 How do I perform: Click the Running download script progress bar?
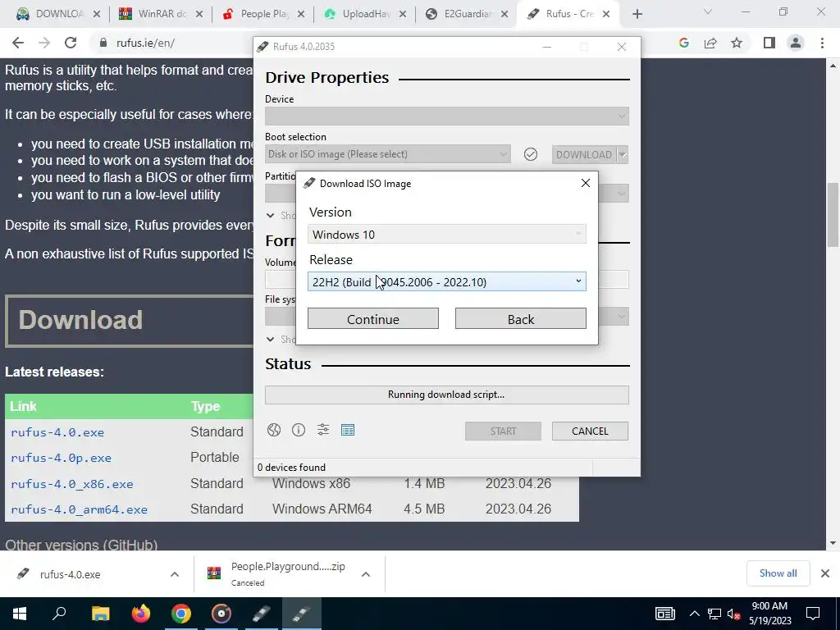(x=447, y=395)
